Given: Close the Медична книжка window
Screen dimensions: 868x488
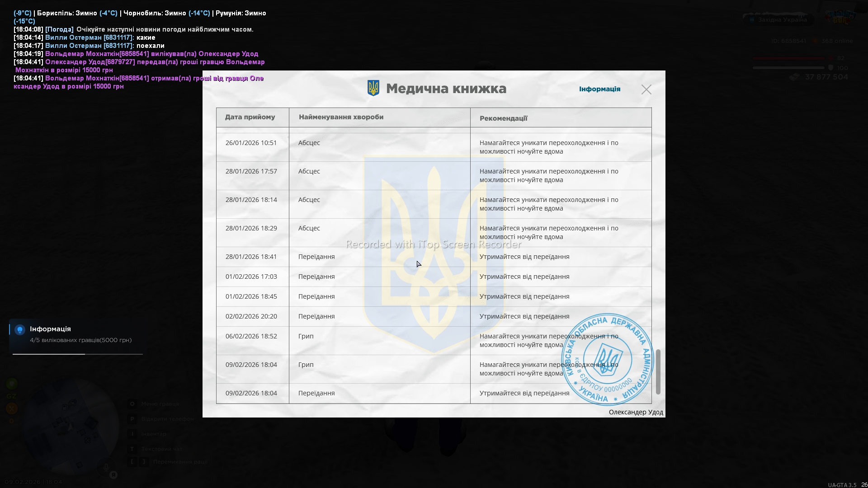Looking at the screenshot, I should tap(646, 89).
